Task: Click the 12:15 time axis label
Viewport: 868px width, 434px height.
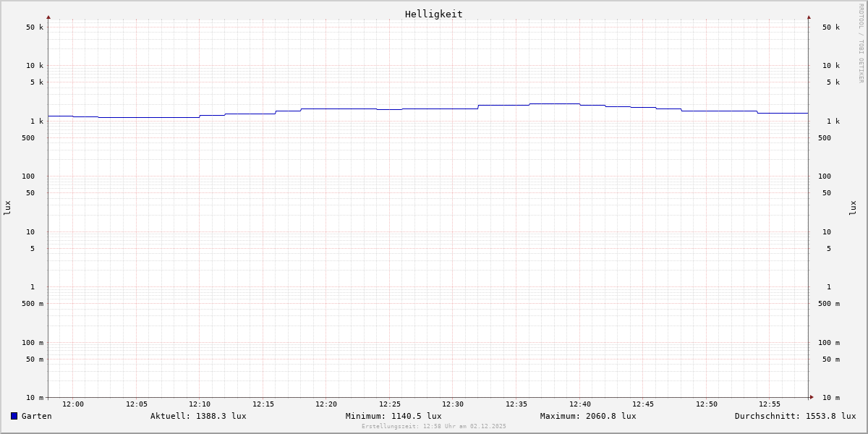Action: [x=263, y=404]
